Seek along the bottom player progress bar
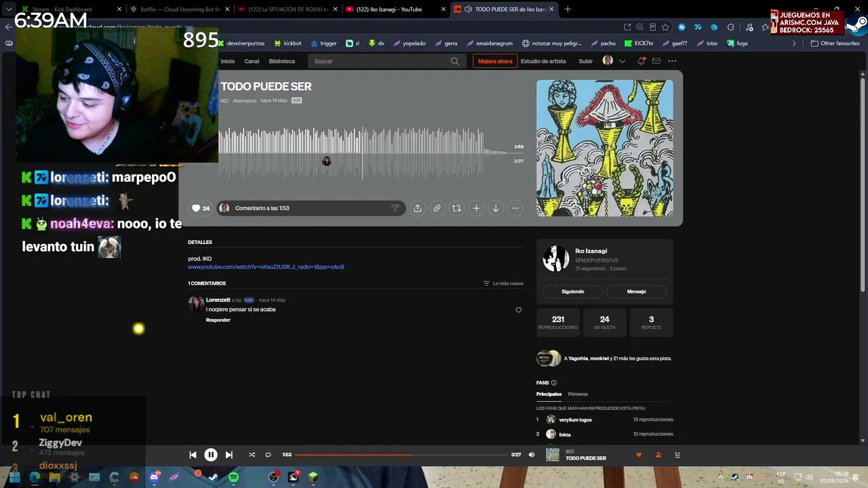The image size is (868, 488). [401, 455]
